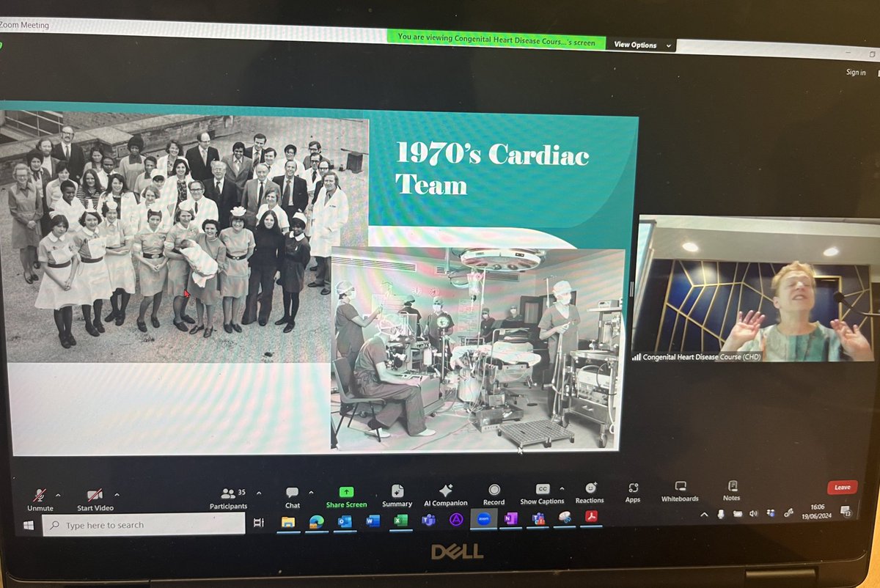Click Sign in link at top right
Screen dimensions: 880x588
point(856,72)
